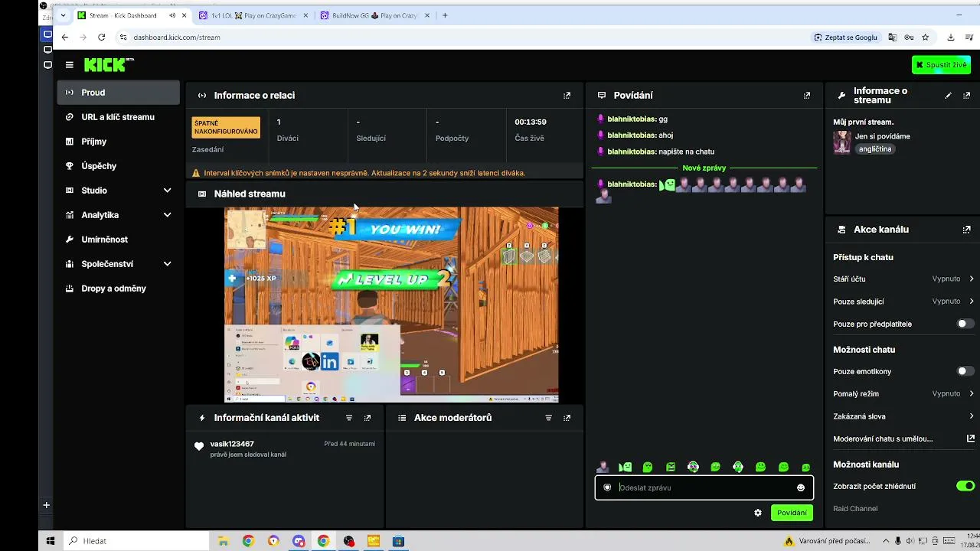Image resolution: width=980 pixels, height=551 pixels.
Task: Pop out the Povídání chat panel
Action: coord(806,96)
